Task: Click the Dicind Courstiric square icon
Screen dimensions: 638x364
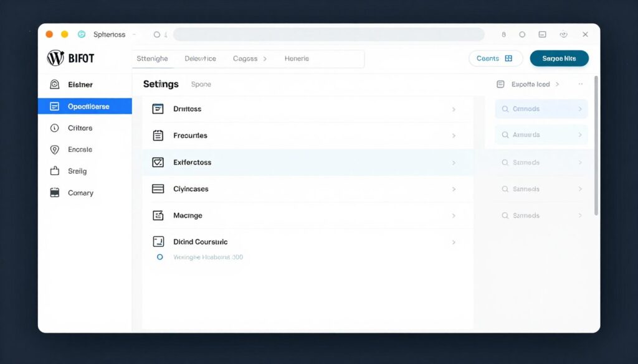Action: click(158, 241)
